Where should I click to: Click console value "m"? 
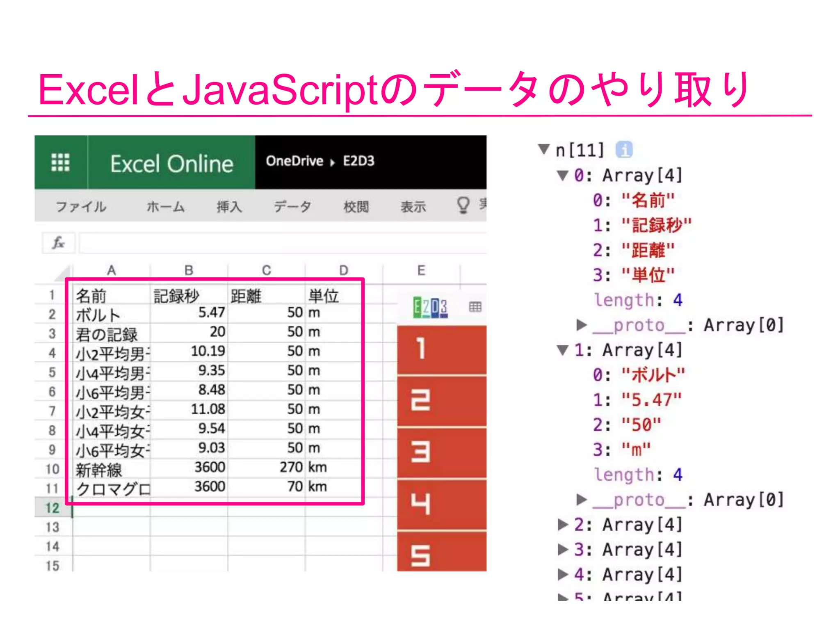tap(636, 450)
